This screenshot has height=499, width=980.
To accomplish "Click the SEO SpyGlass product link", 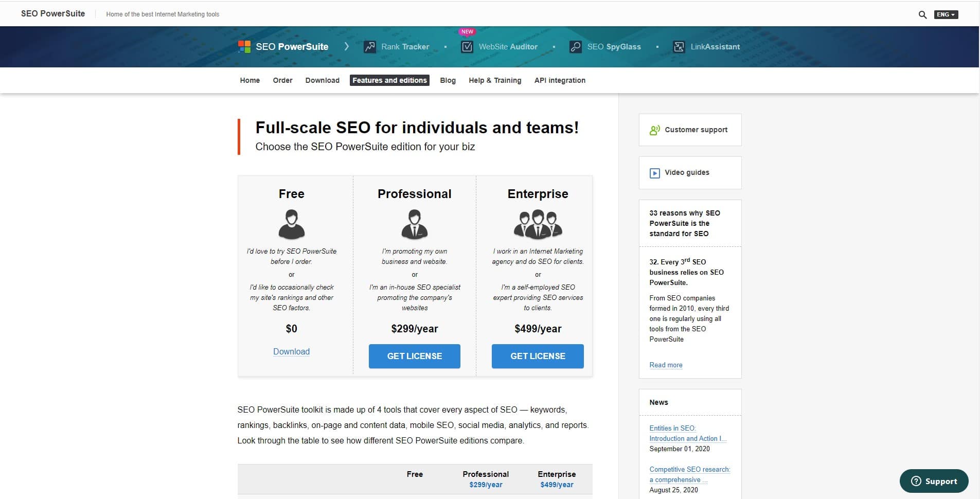I will click(x=614, y=47).
